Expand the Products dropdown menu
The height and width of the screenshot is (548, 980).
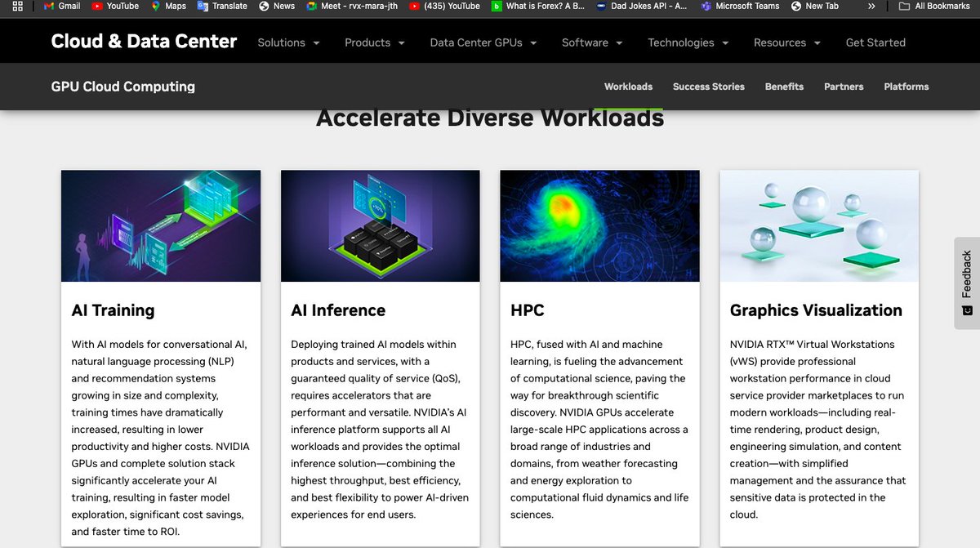click(375, 42)
